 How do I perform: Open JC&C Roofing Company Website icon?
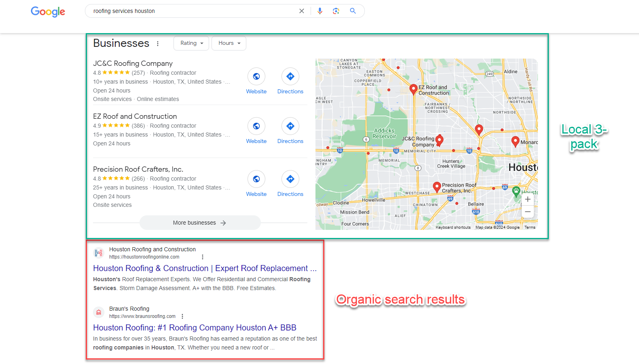[x=256, y=76]
